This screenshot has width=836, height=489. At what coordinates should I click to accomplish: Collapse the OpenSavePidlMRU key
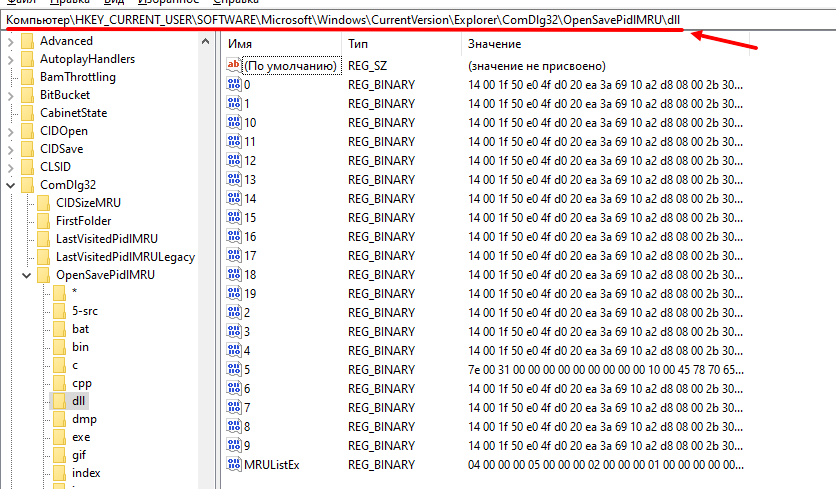[26, 275]
